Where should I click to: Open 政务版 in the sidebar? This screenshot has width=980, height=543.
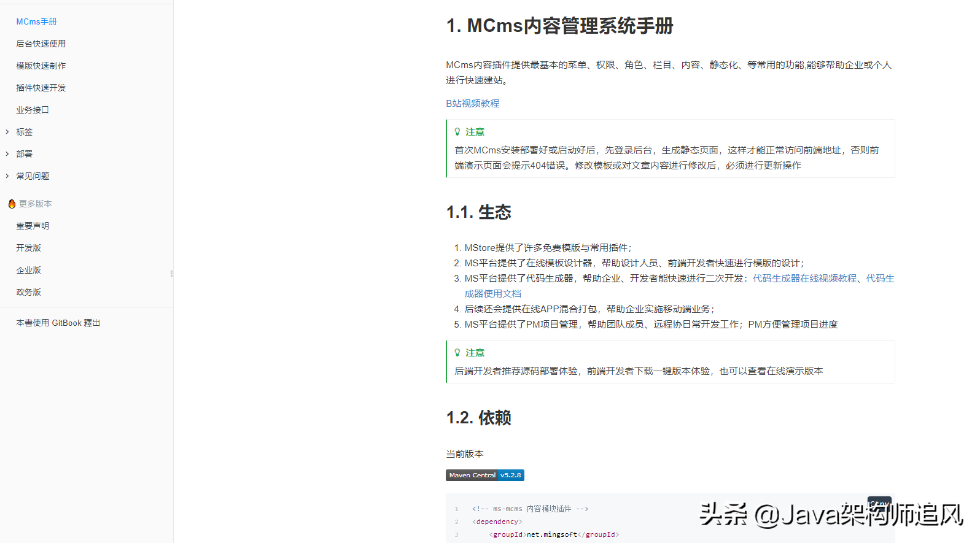pyautogui.click(x=28, y=292)
